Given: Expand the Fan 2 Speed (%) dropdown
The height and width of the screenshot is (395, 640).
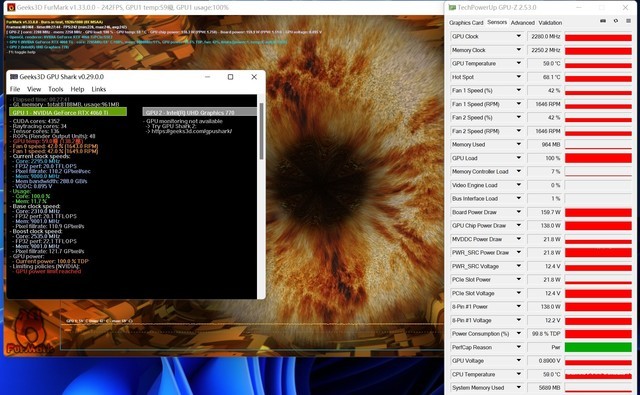Looking at the screenshot, I should click(x=518, y=117).
